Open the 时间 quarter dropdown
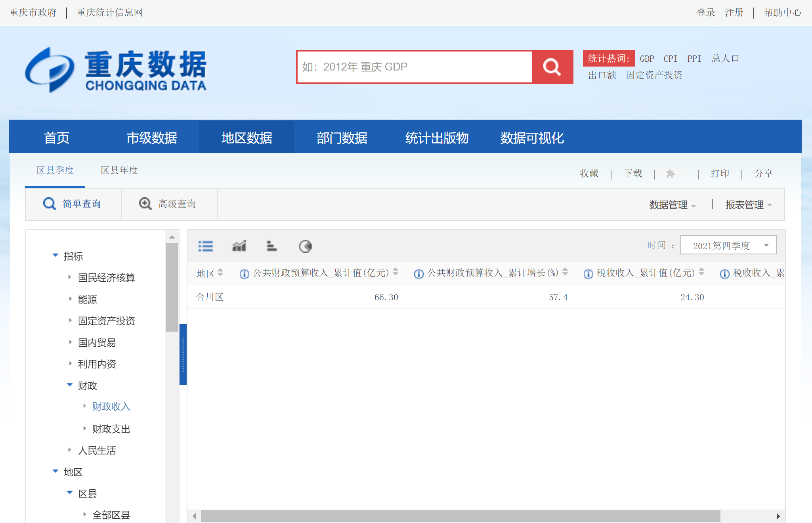 728,245
